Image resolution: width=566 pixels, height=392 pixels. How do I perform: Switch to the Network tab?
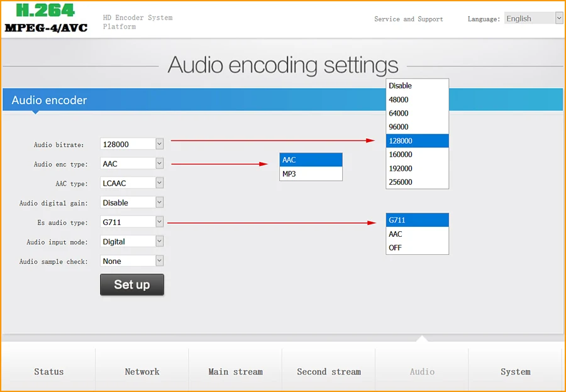(x=142, y=371)
